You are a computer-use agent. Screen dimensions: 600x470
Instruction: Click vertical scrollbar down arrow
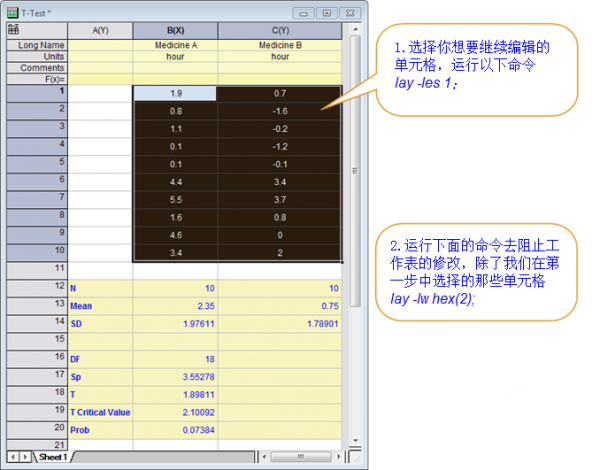[x=355, y=440]
